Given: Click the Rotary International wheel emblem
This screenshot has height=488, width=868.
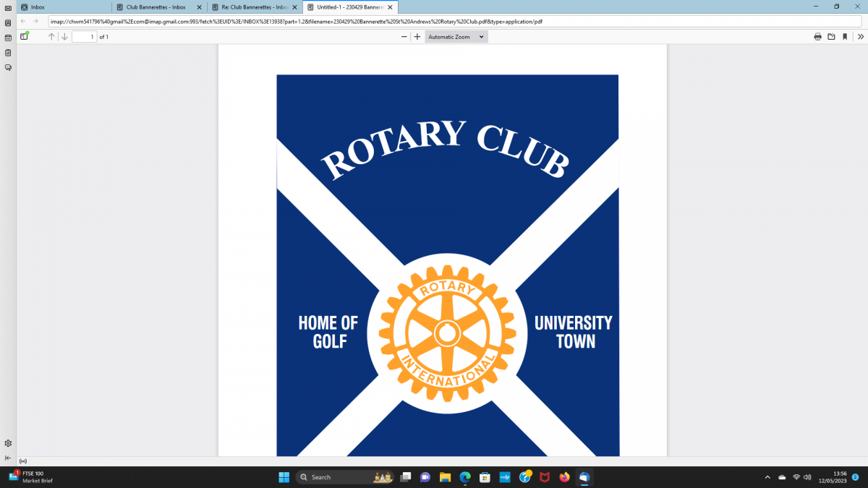Looking at the screenshot, I should [x=447, y=333].
